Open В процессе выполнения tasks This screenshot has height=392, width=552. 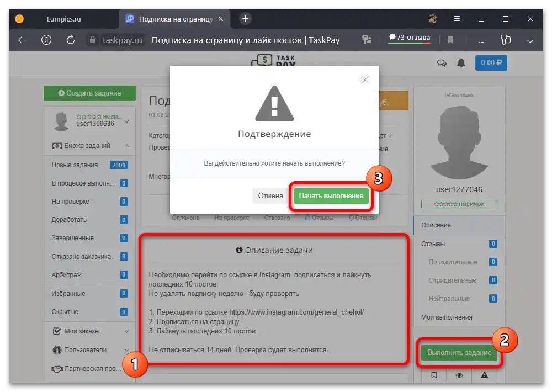tap(90, 183)
